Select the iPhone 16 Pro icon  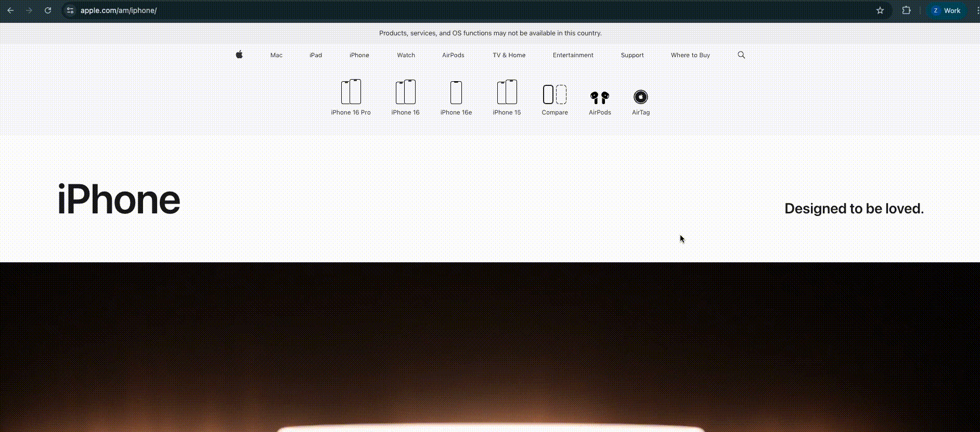[351, 92]
